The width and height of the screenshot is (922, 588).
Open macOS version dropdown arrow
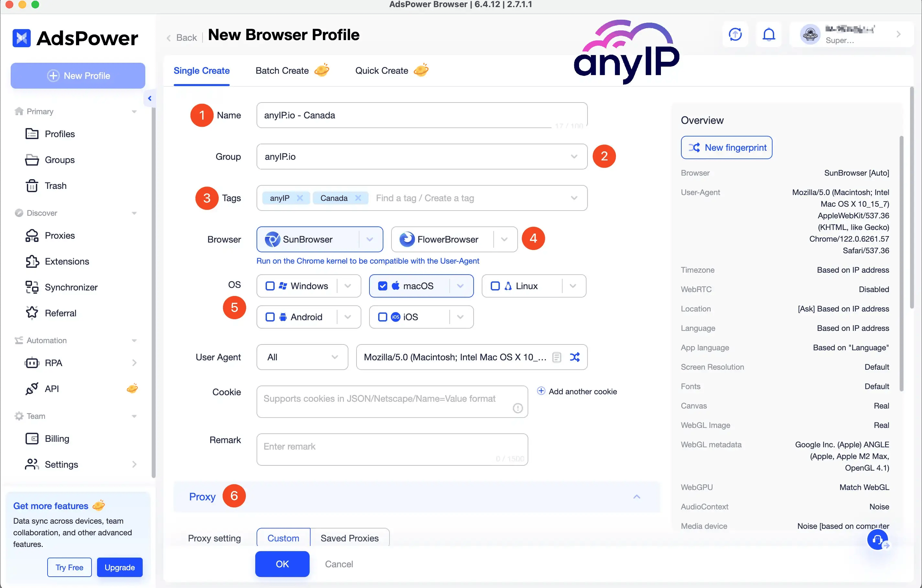coord(460,286)
